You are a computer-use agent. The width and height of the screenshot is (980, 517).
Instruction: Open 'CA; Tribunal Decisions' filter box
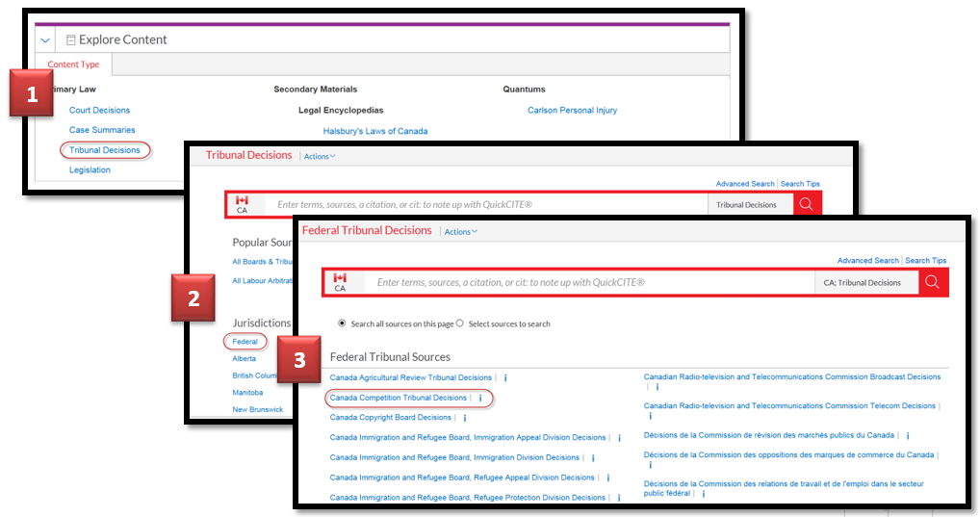866,282
